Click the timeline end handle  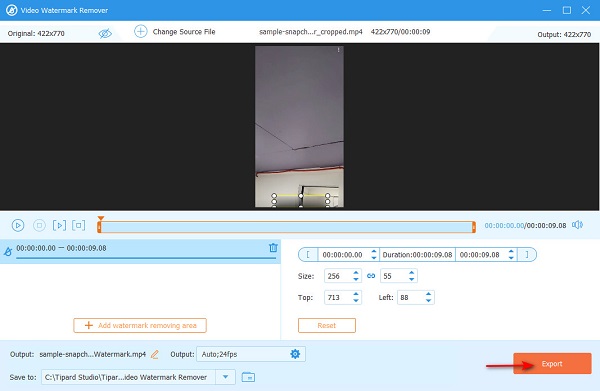point(474,227)
